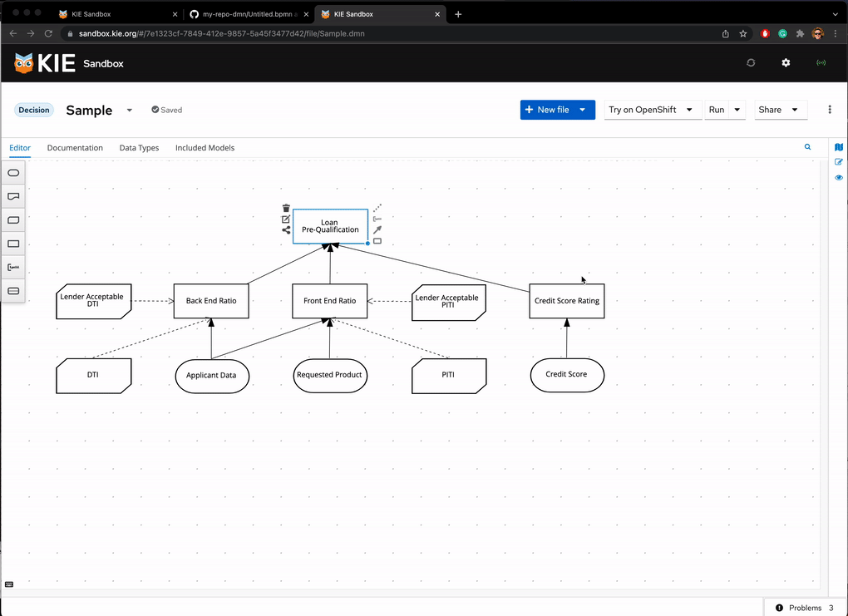Click the sync refresh icon in the header

tap(751, 63)
